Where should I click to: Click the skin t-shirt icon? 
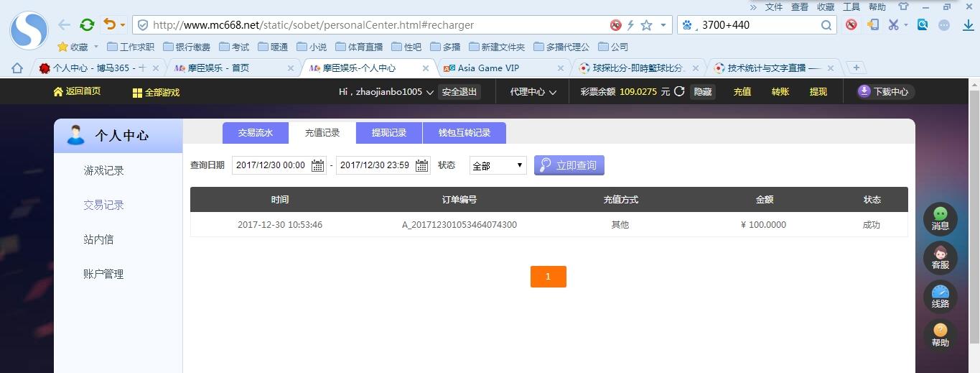[x=903, y=6]
